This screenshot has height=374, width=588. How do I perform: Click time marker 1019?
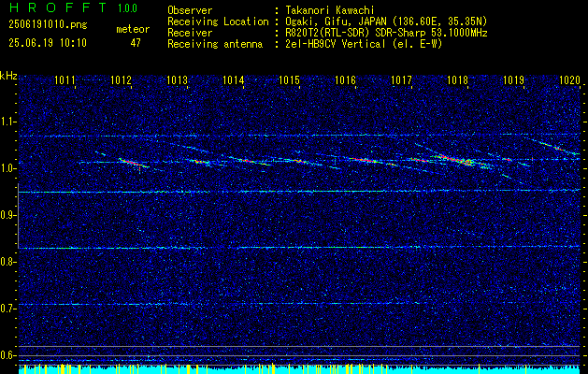click(x=513, y=79)
